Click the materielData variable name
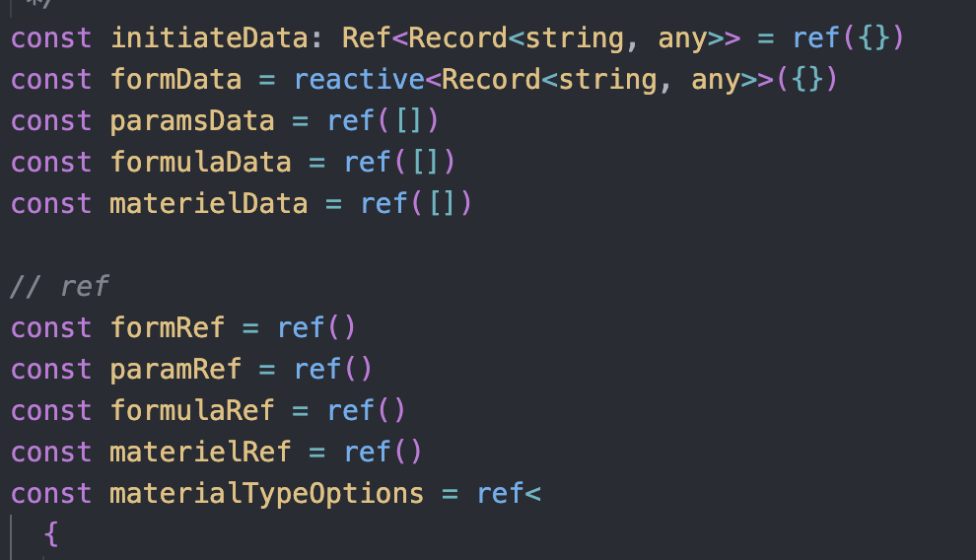Image resolution: width=976 pixels, height=560 pixels. pyautogui.click(x=209, y=204)
